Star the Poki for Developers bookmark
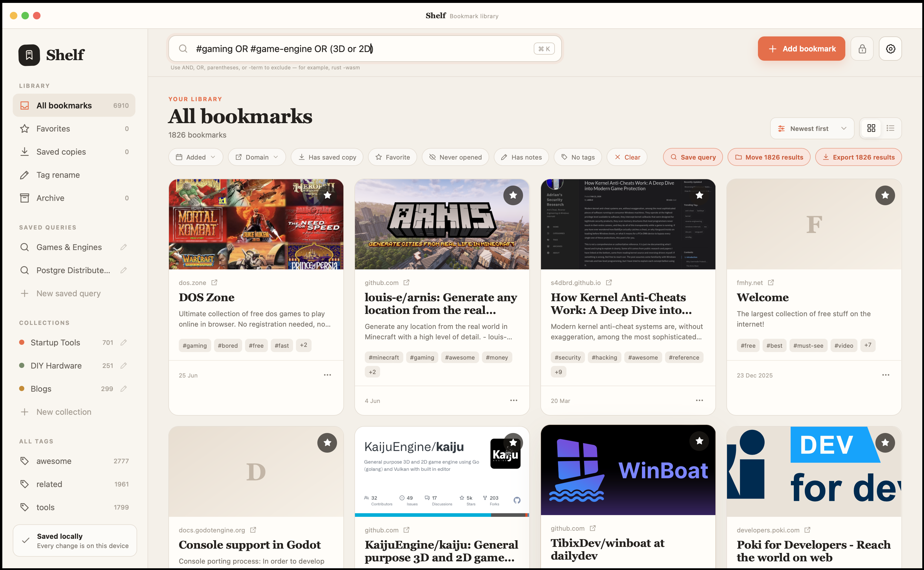This screenshot has height=570, width=924. (885, 443)
